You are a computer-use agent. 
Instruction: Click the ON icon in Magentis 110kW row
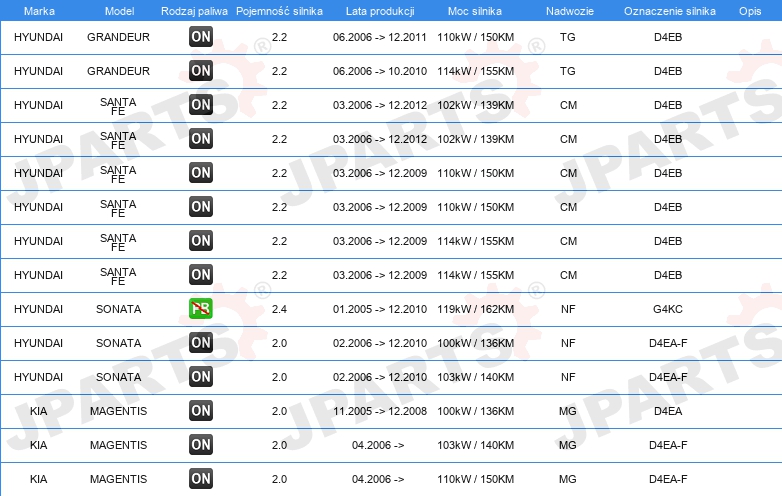pyautogui.click(x=201, y=479)
